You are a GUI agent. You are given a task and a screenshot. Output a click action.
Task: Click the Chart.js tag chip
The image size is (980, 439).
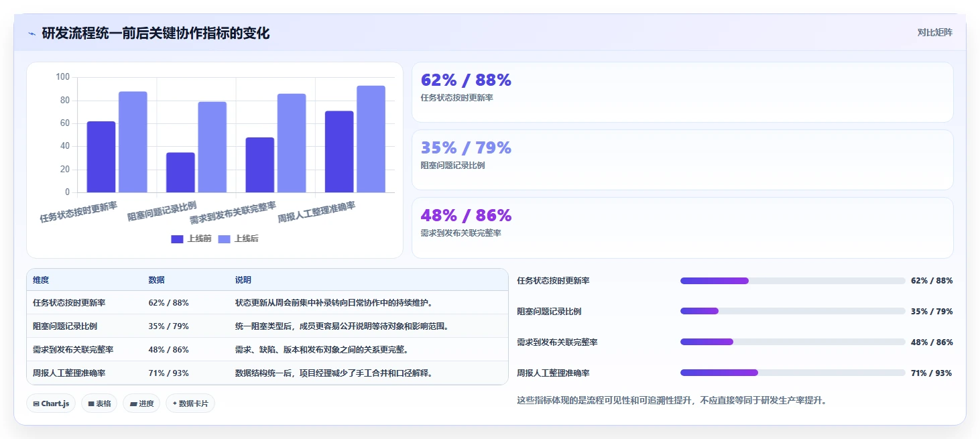51,403
